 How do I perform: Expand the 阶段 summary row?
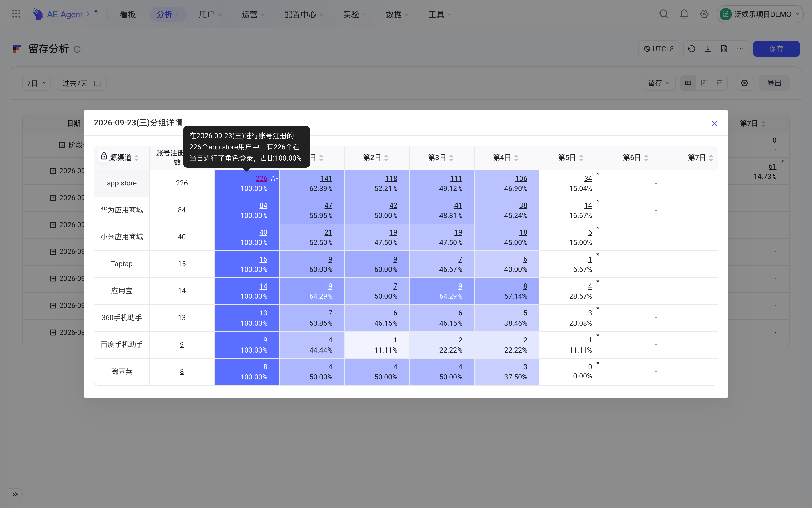click(x=62, y=145)
